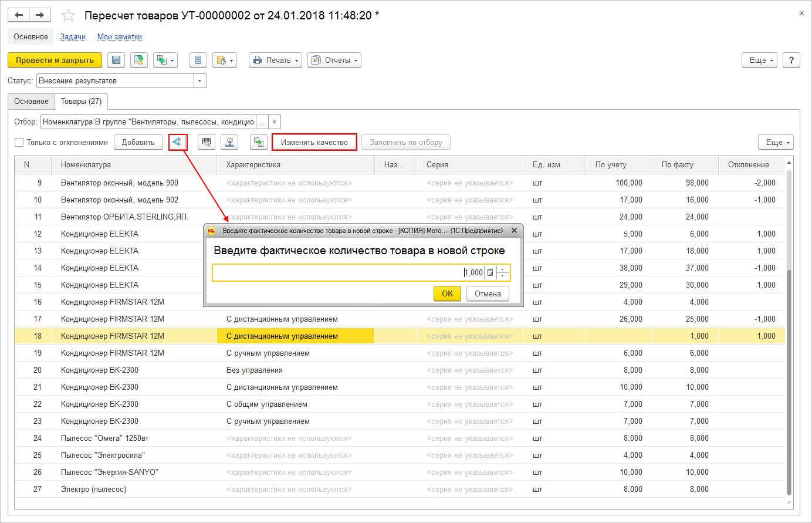
Task: Click the По учету column header
Action: click(619, 165)
